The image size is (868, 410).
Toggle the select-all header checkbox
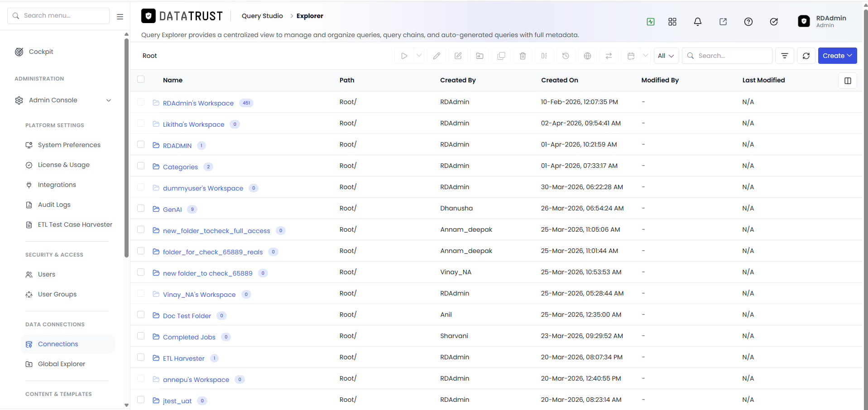[x=141, y=79]
